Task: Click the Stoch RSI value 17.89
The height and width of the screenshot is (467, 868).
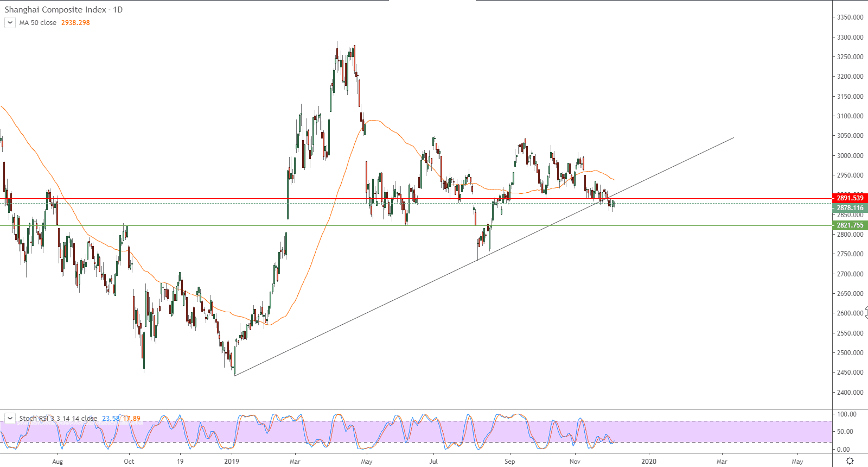Action: (x=132, y=419)
